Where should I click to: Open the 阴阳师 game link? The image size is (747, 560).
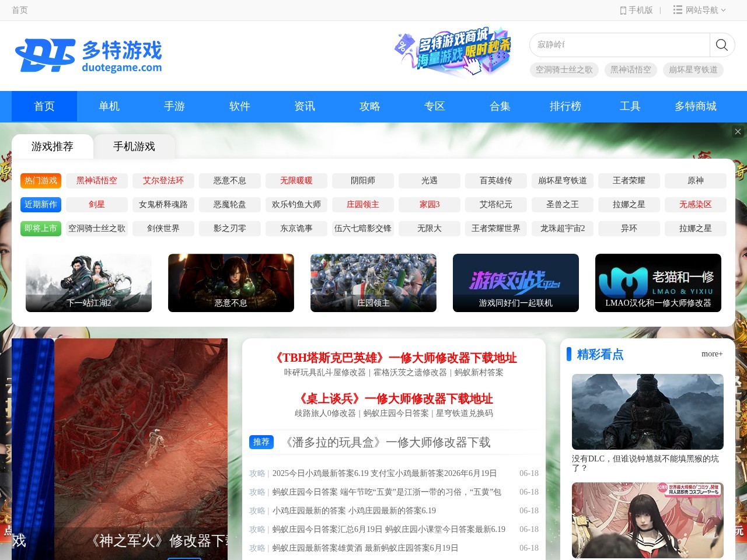[363, 181]
